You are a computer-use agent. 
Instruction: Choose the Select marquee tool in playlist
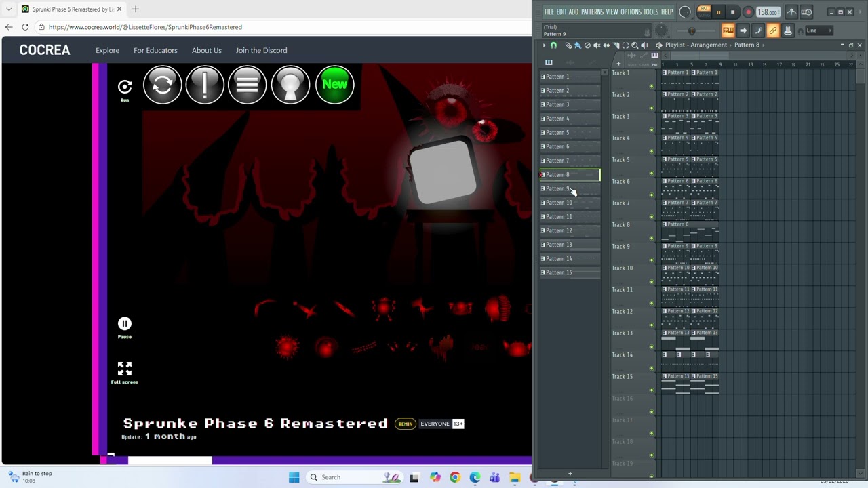(x=625, y=45)
